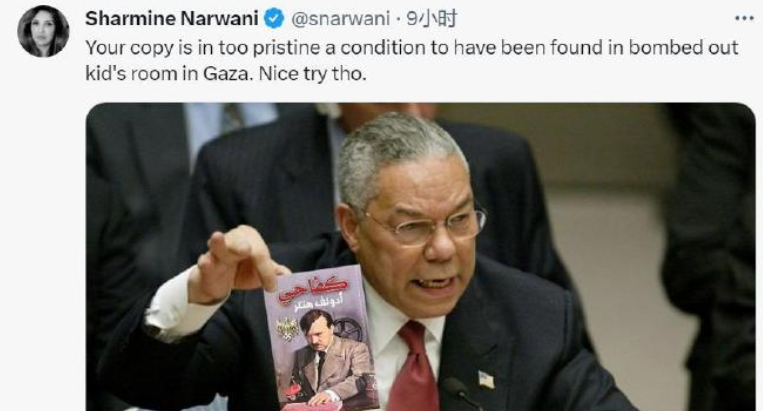Click the book held up in photo
This screenshot has height=411, width=763.
pos(321,339)
